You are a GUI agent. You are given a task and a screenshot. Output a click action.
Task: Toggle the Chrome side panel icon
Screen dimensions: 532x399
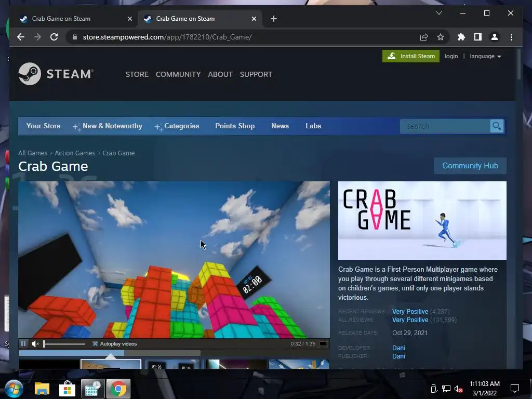478,37
